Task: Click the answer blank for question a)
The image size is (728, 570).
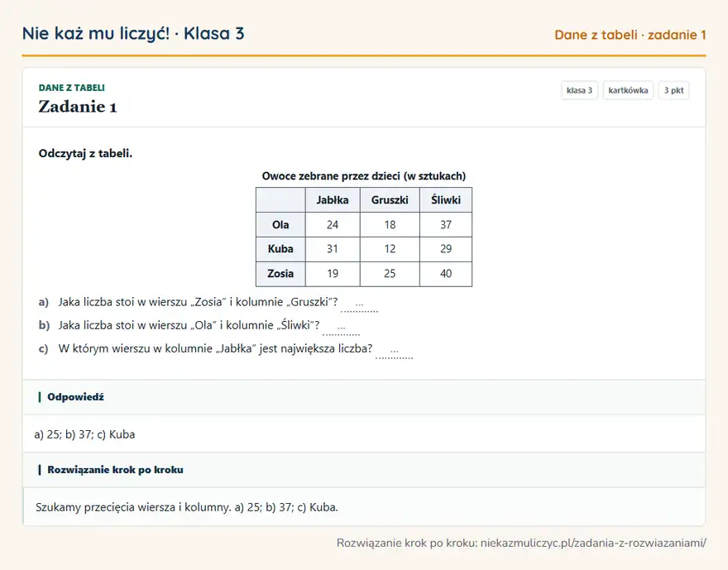Action: [x=359, y=305]
